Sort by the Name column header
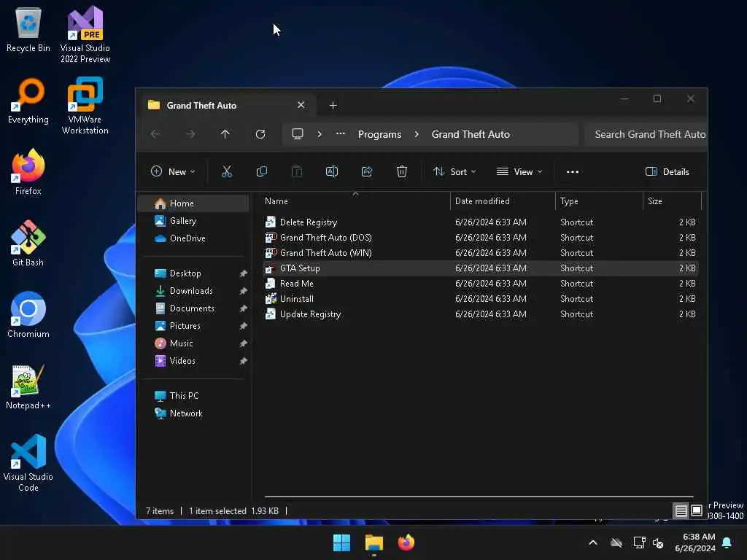Image resolution: width=747 pixels, height=560 pixels. (x=355, y=201)
